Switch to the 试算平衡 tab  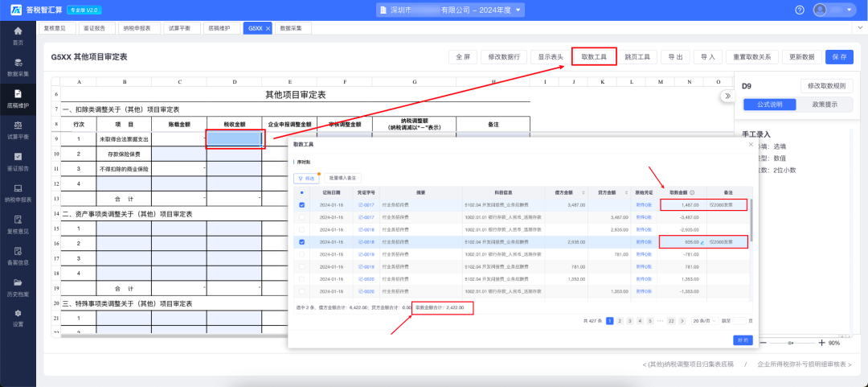click(x=181, y=28)
